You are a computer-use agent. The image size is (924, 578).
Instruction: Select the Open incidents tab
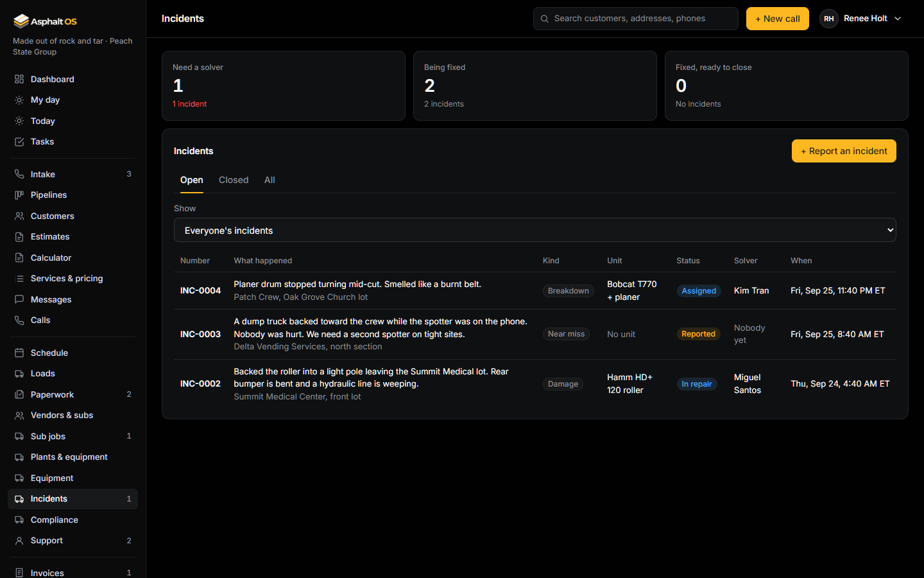[192, 180]
